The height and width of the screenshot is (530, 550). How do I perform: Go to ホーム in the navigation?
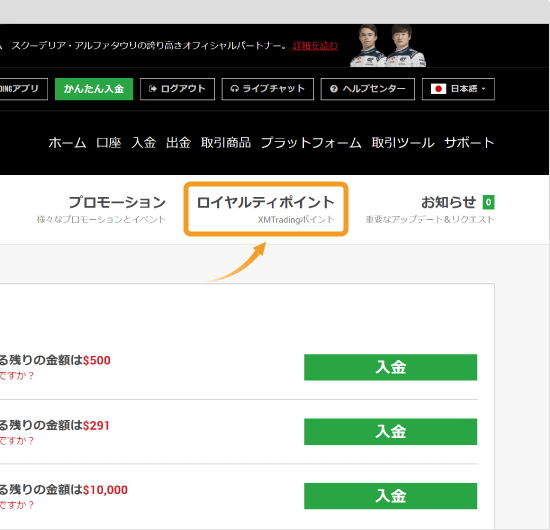click(x=67, y=143)
